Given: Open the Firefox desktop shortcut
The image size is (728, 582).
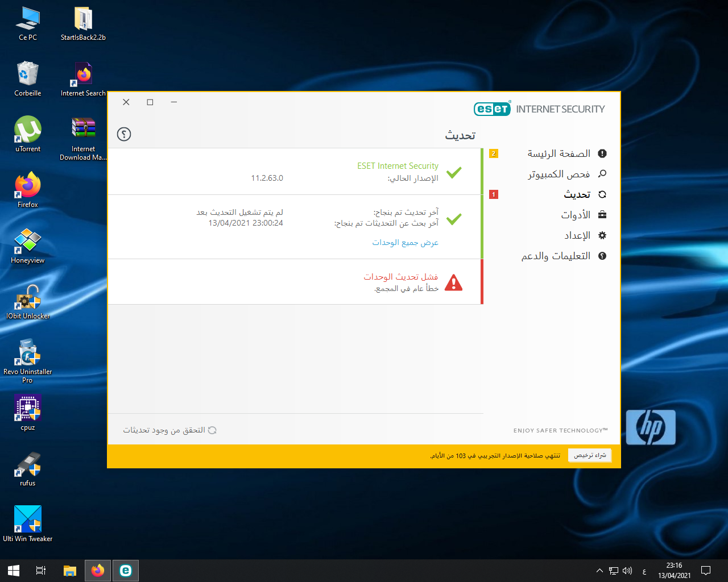Looking at the screenshot, I should 28,190.
